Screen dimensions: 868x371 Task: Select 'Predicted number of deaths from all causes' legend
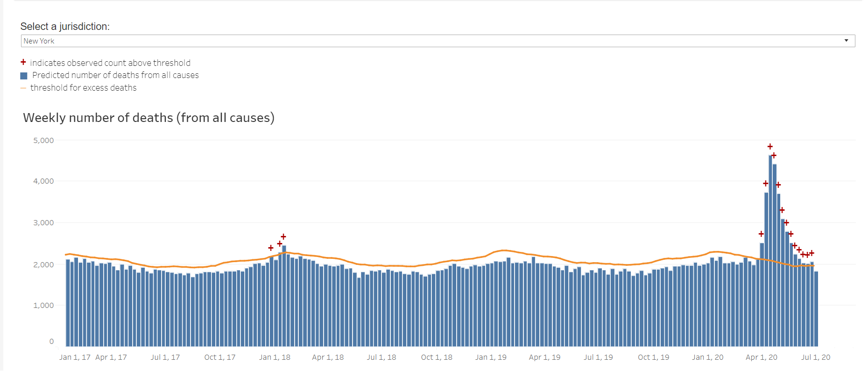coord(115,75)
